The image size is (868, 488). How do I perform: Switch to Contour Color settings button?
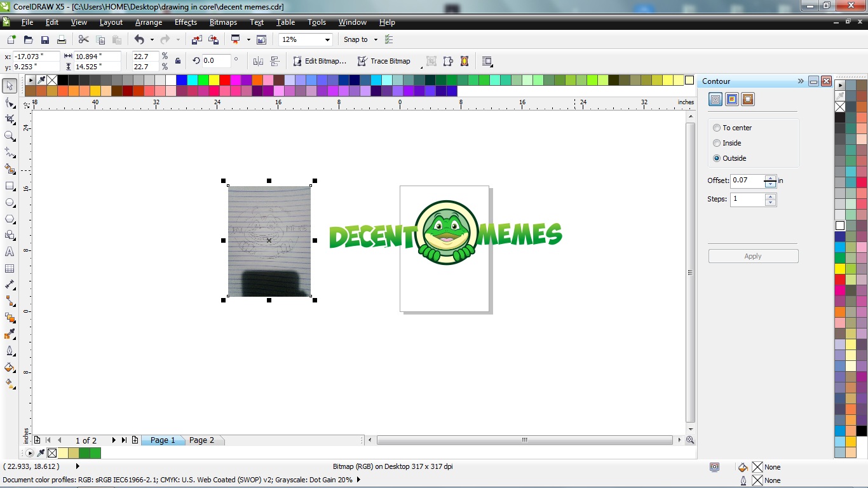point(731,99)
